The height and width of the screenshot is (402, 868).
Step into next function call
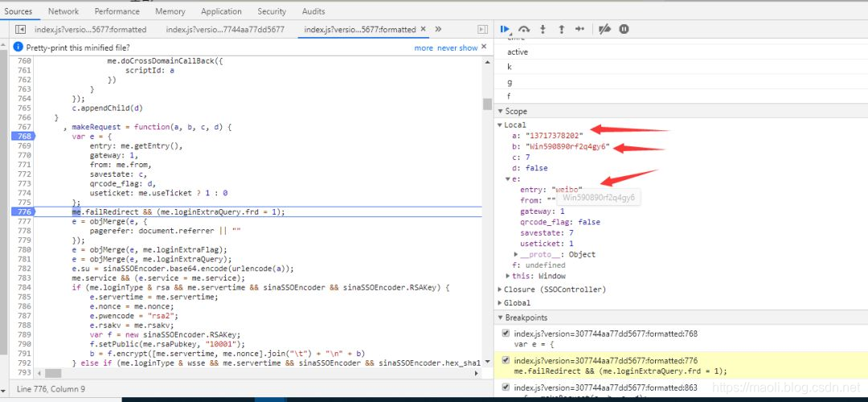click(x=542, y=30)
